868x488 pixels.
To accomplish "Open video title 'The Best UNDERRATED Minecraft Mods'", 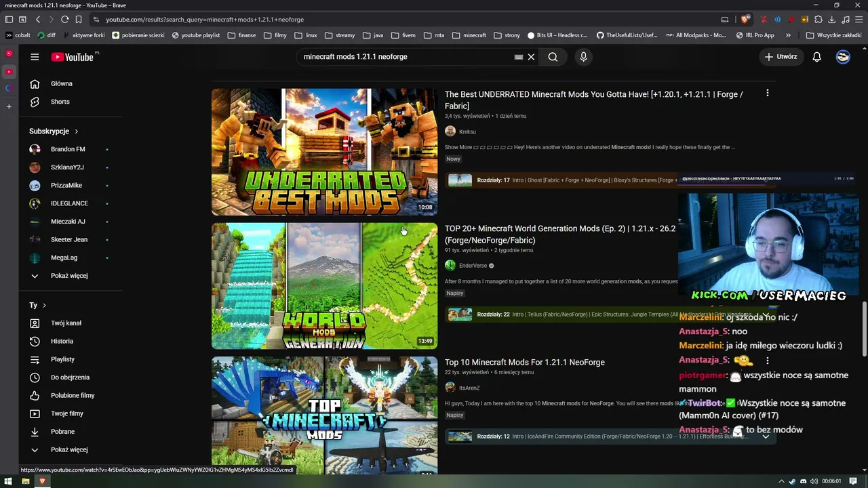I will (x=594, y=100).
